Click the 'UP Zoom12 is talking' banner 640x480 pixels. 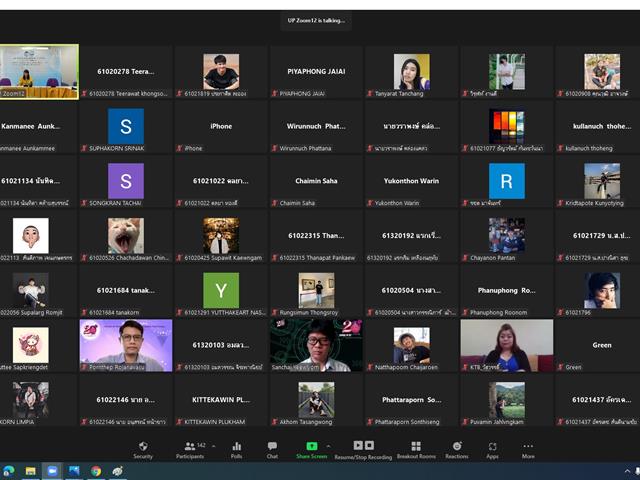tap(316, 20)
